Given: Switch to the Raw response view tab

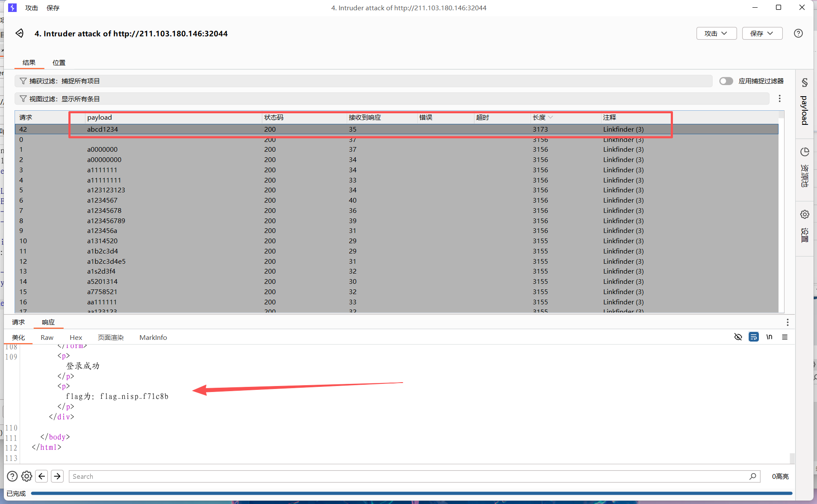Looking at the screenshot, I should [x=47, y=337].
